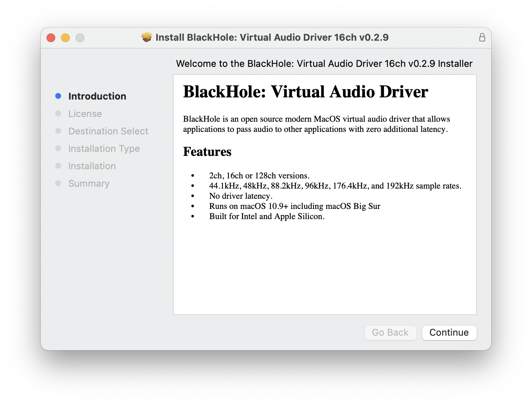The width and height of the screenshot is (532, 404).
Task: Click the window title 'Install BlackHole' text
Action: [272, 37]
